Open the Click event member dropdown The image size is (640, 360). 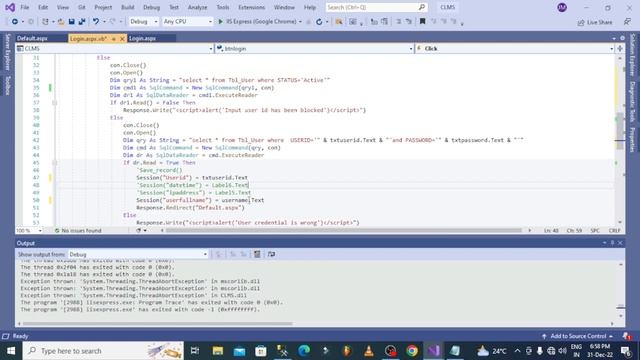click(515, 48)
